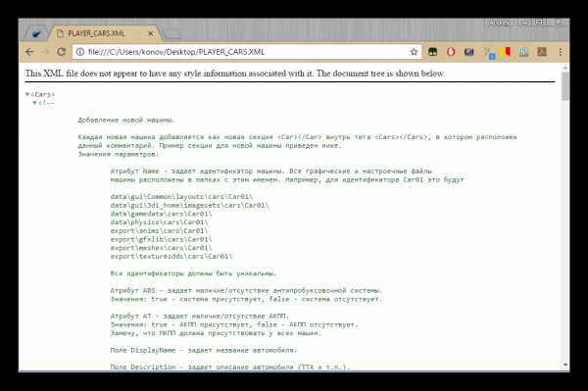Click the camera-like extension icon
Viewport: 588px width, 391px height.
(468, 52)
